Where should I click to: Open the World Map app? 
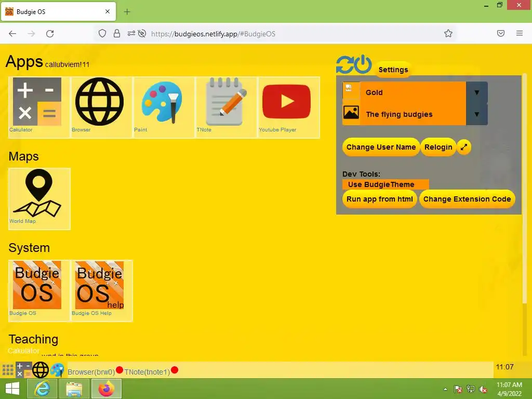pyautogui.click(x=39, y=199)
